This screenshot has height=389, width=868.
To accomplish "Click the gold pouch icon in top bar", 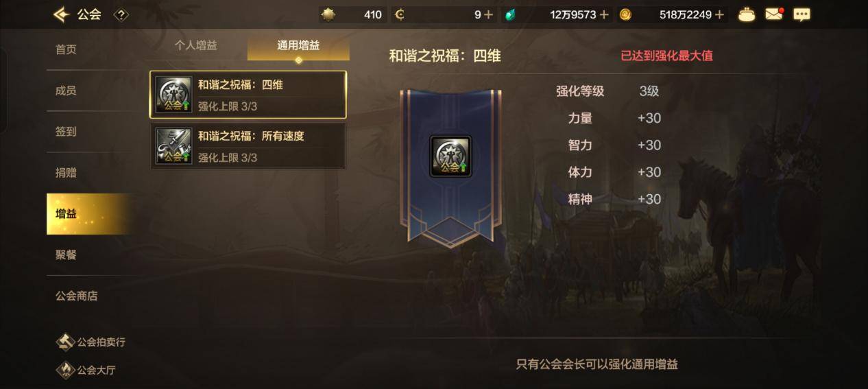I will pos(747,14).
